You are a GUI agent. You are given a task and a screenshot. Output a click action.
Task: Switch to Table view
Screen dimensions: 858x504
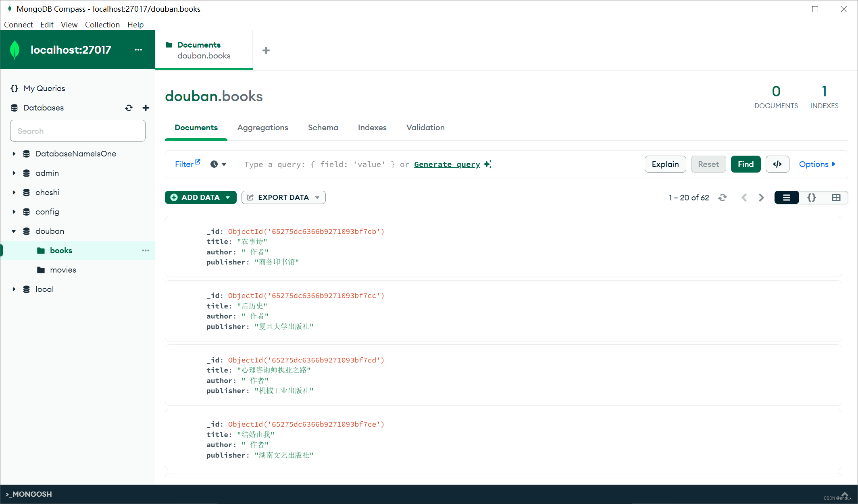[836, 198]
